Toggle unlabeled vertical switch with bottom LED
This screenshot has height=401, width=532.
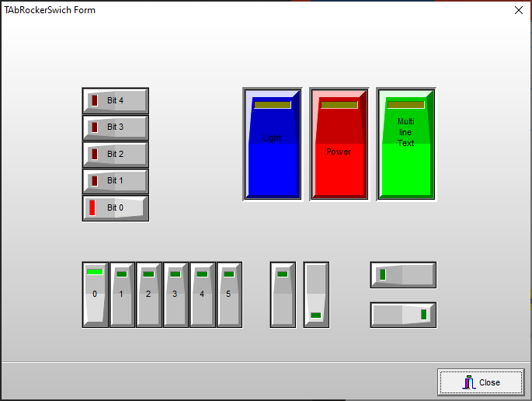tap(316, 295)
